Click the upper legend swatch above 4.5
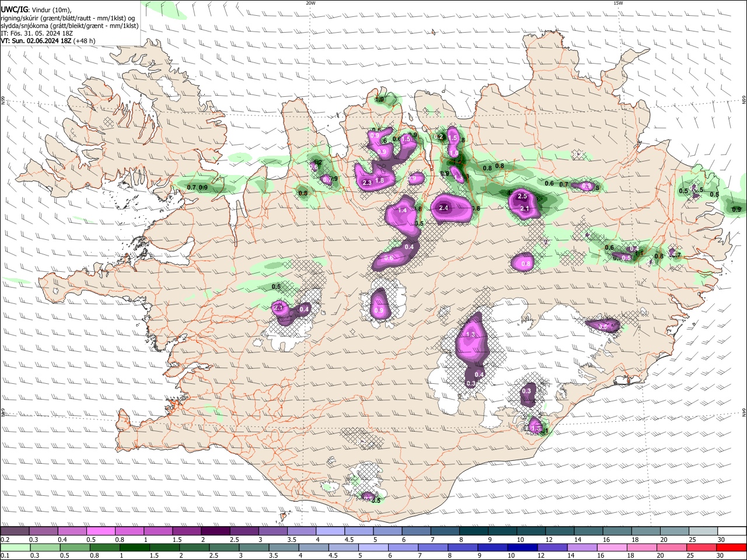This screenshot has height=560, width=747. [359, 531]
